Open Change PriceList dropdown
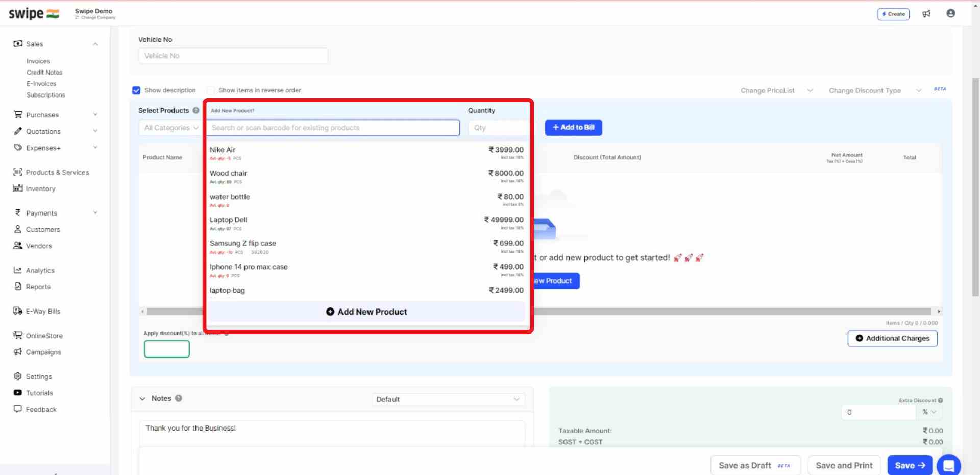Viewport: 980px width, 475px height. [x=776, y=90]
